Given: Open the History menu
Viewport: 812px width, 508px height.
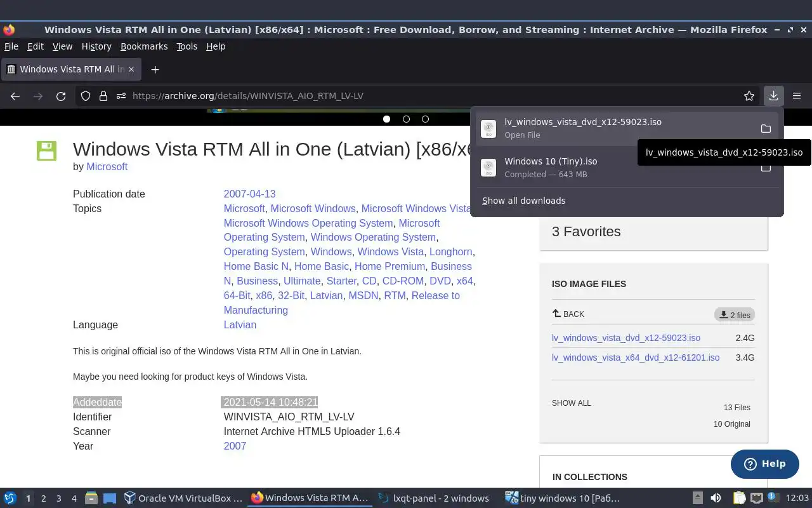Looking at the screenshot, I should 96,46.
